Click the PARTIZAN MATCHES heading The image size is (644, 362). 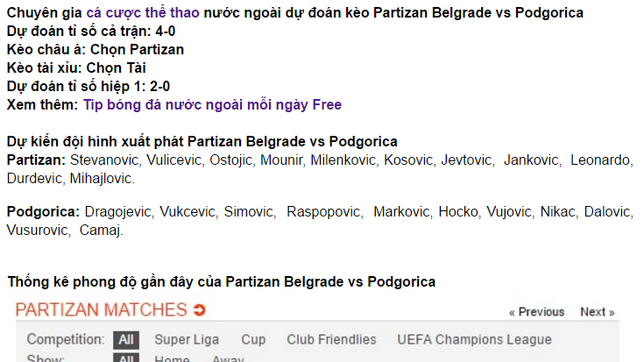tap(101, 309)
